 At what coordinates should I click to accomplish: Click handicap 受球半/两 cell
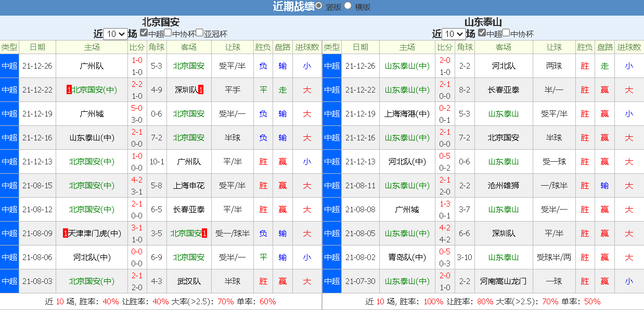pyautogui.click(x=554, y=257)
